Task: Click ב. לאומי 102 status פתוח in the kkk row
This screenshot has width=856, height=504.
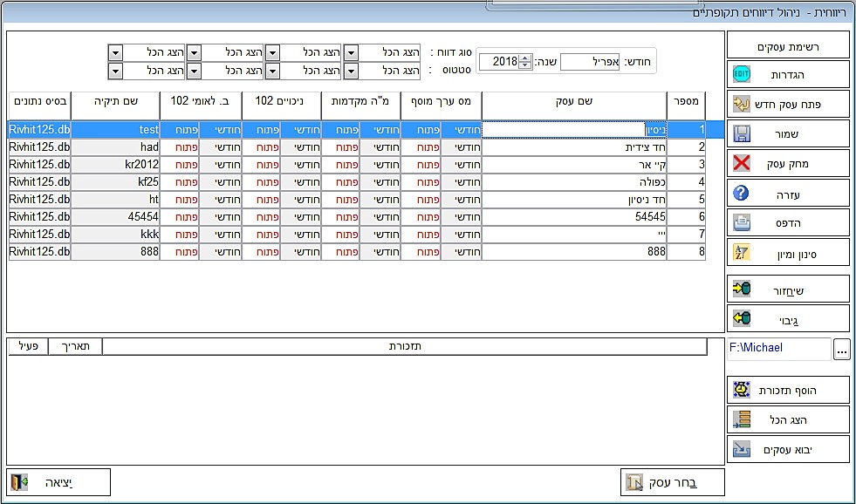Action: pos(180,235)
